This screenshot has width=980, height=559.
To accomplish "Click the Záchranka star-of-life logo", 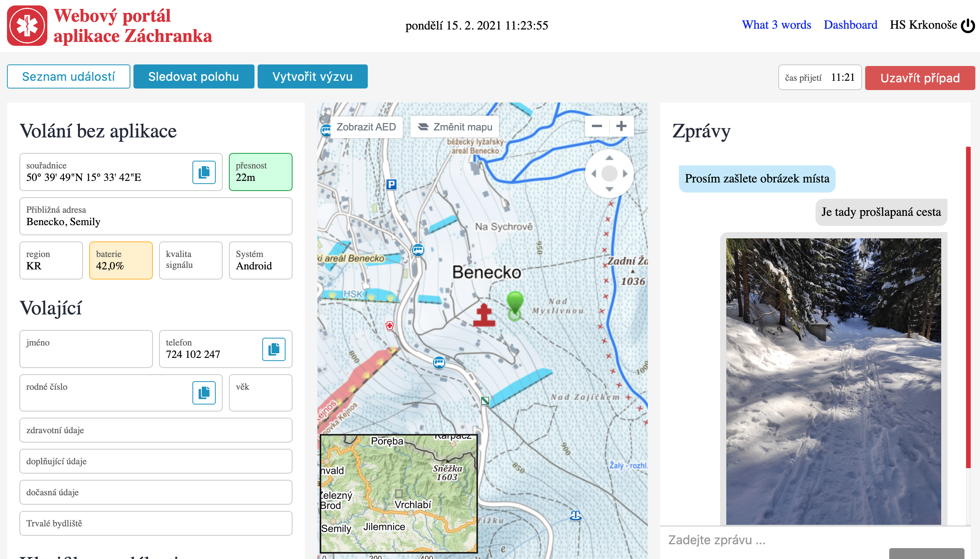I will [x=27, y=26].
